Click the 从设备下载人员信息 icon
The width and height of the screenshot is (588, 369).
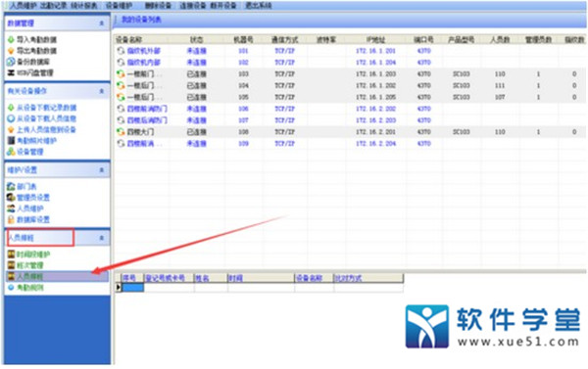tap(11, 118)
